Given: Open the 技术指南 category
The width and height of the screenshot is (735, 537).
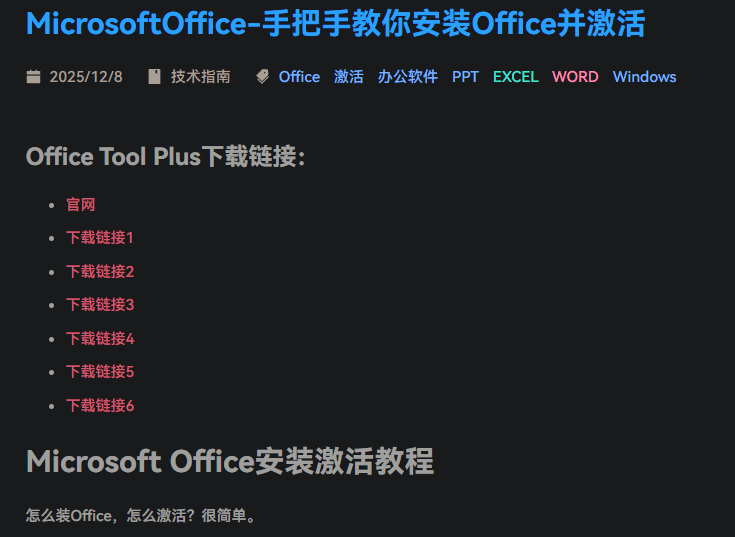Looking at the screenshot, I should tap(200, 77).
